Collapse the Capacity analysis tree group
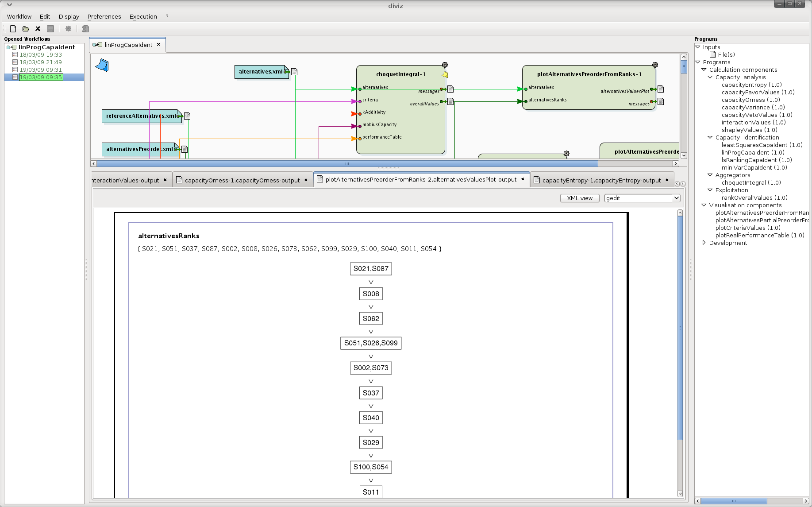 [x=710, y=77]
